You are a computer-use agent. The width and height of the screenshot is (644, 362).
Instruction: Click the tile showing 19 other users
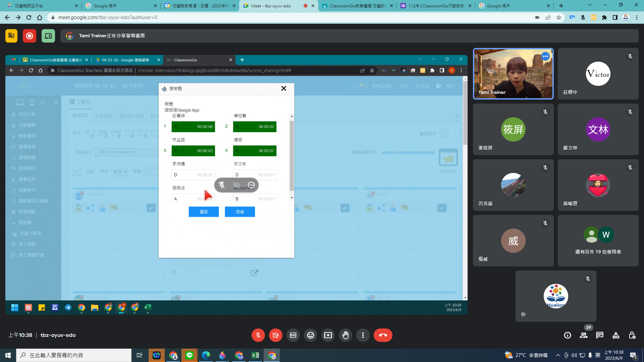pos(598,241)
